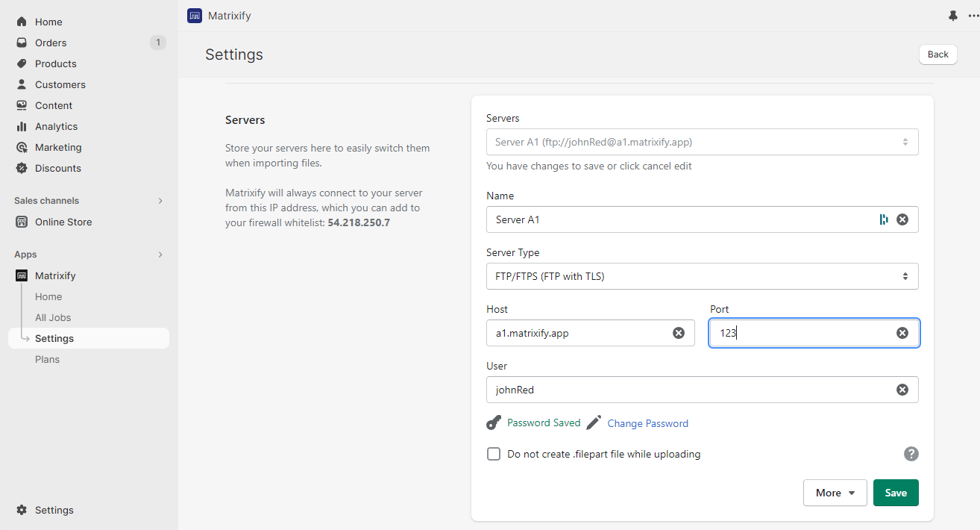The height and width of the screenshot is (530, 980).
Task: Open Orders in the sidebar
Action: click(x=51, y=43)
